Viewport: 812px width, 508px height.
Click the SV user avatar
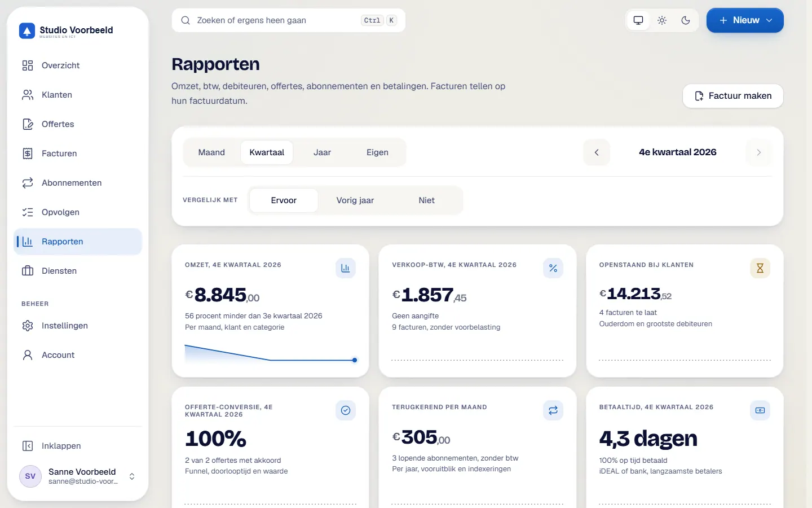(x=30, y=476)
